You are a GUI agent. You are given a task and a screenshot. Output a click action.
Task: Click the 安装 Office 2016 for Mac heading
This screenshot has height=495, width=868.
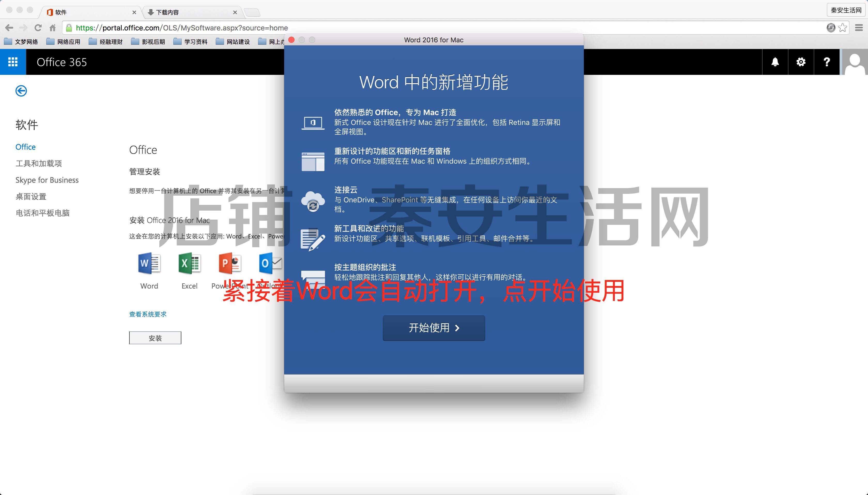169,220
